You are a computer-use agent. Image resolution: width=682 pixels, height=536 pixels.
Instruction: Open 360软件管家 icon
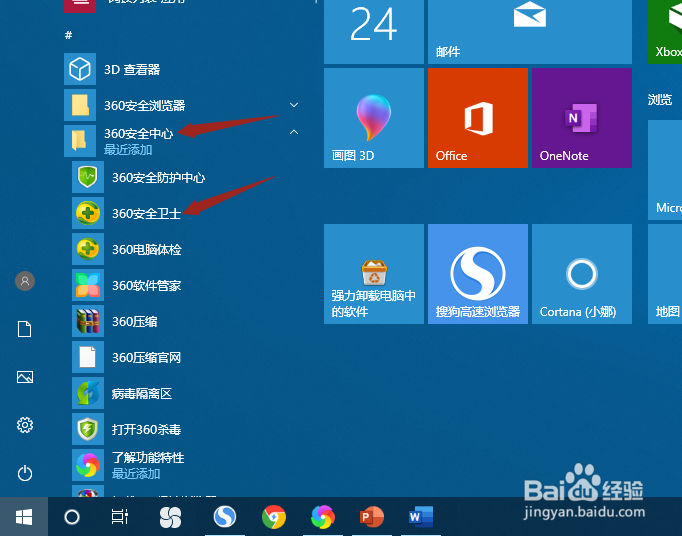(x=88, y=285)
